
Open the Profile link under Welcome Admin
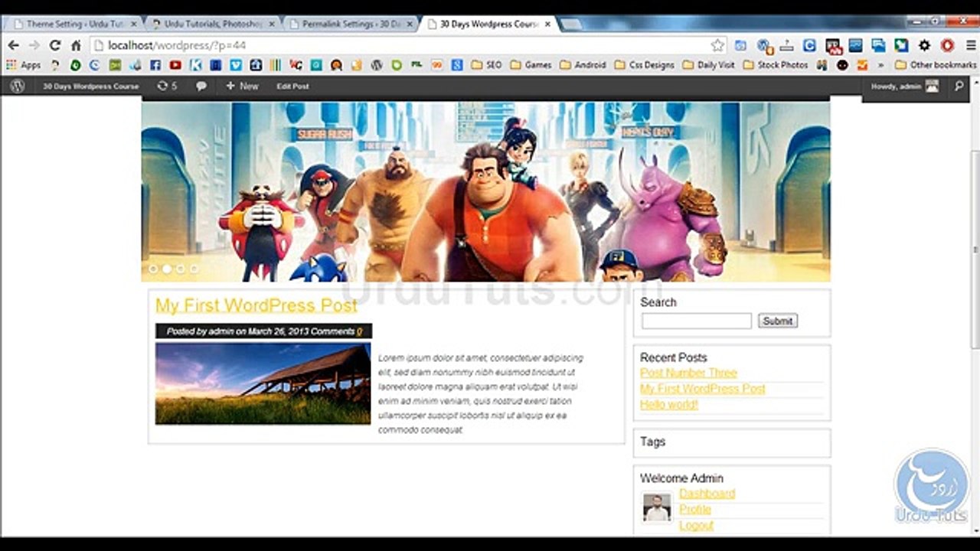click(x=695, y=509)
